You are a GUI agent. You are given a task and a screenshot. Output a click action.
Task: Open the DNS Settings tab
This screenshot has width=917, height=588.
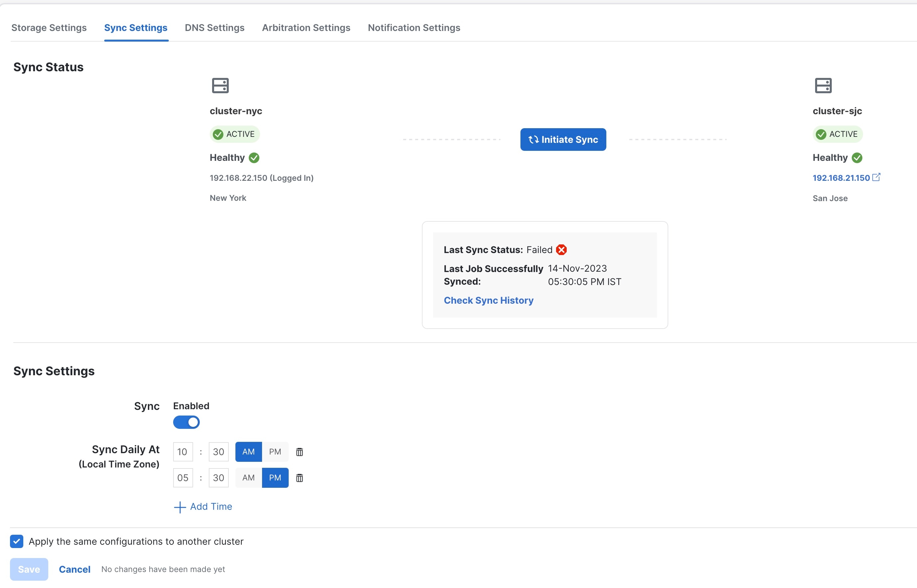tap(214, 28)
